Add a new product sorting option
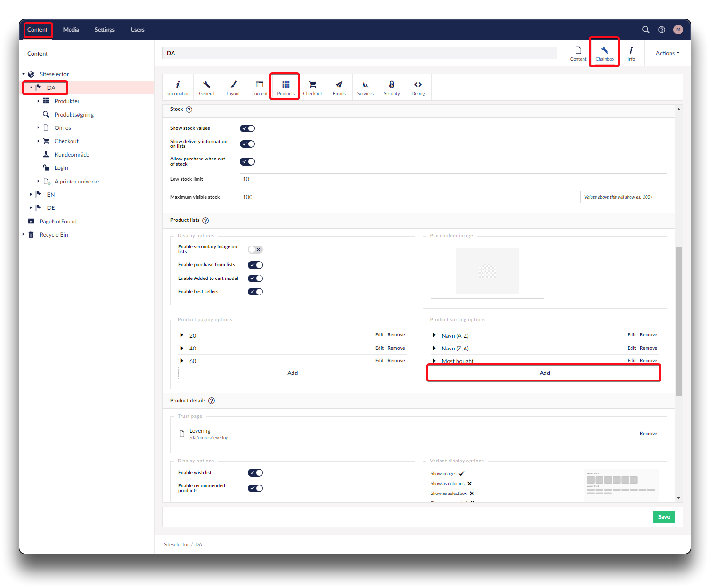This screenshot has width=710, height=588. coord(544,373)
